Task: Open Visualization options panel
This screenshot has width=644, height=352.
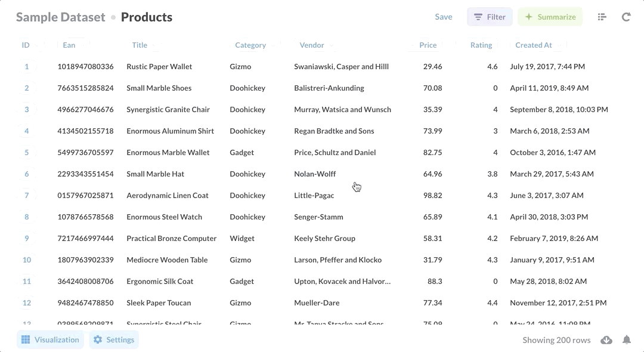Action: (51, 340)
